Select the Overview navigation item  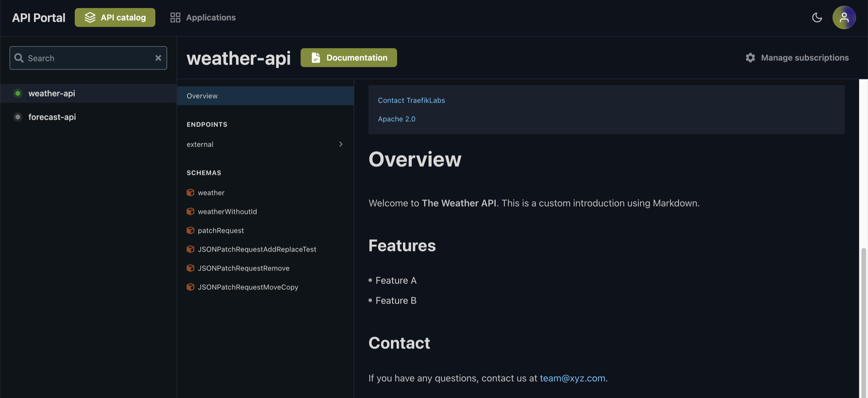(265, 96)
